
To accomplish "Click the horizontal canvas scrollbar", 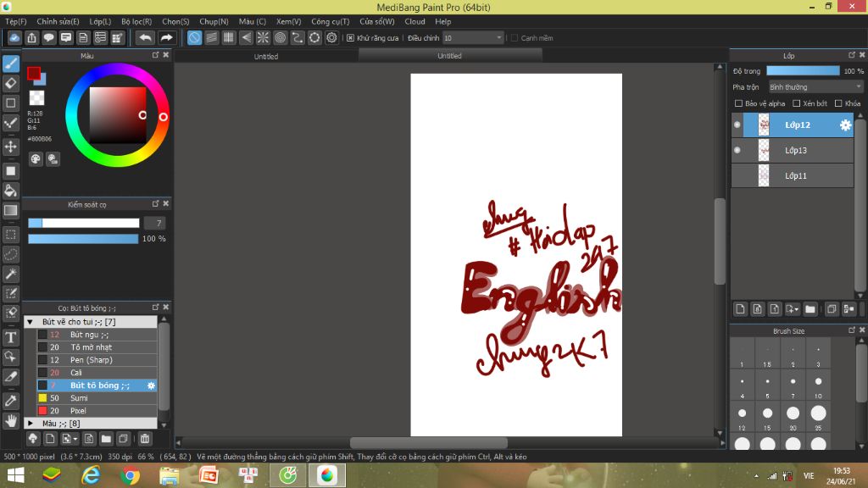I will pyautogui.click(x=429, y=442).
